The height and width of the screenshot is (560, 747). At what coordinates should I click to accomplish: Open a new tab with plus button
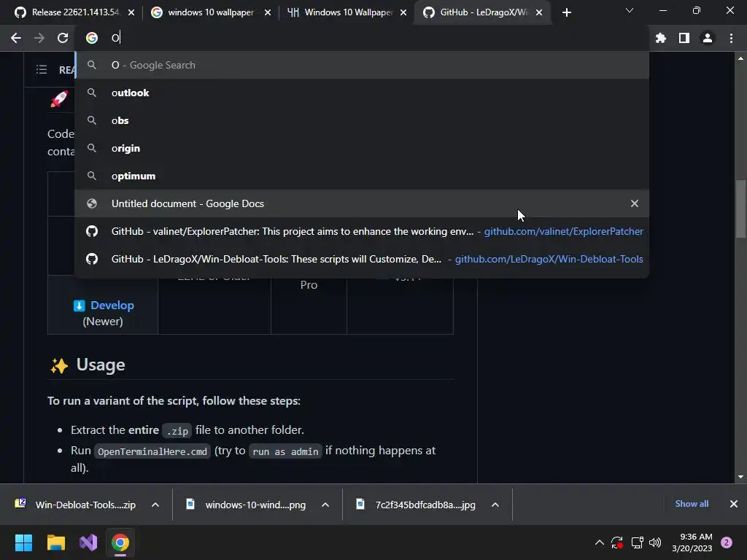[566, 13]
